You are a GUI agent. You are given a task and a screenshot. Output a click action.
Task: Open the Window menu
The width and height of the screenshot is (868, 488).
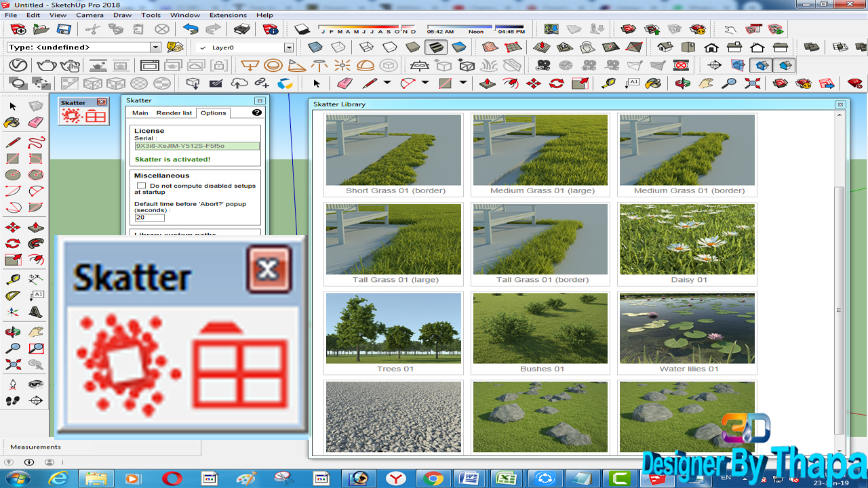coord(185,15)
